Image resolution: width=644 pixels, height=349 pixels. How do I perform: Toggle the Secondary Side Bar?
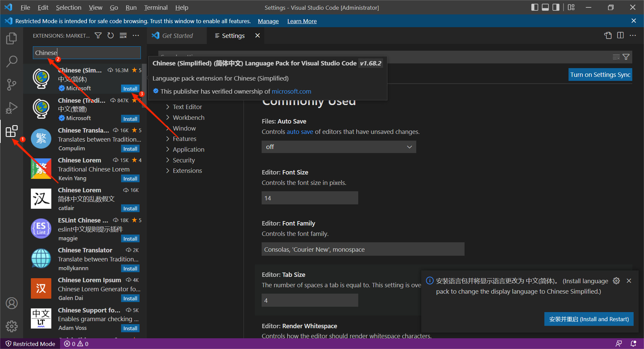coord(555,7)
